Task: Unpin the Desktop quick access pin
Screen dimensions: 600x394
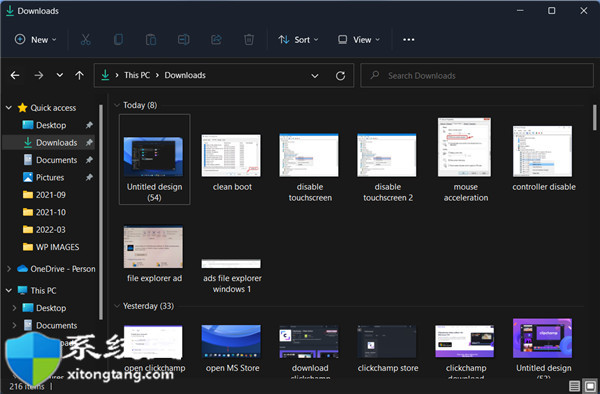Action: click(x=89, y=125)
